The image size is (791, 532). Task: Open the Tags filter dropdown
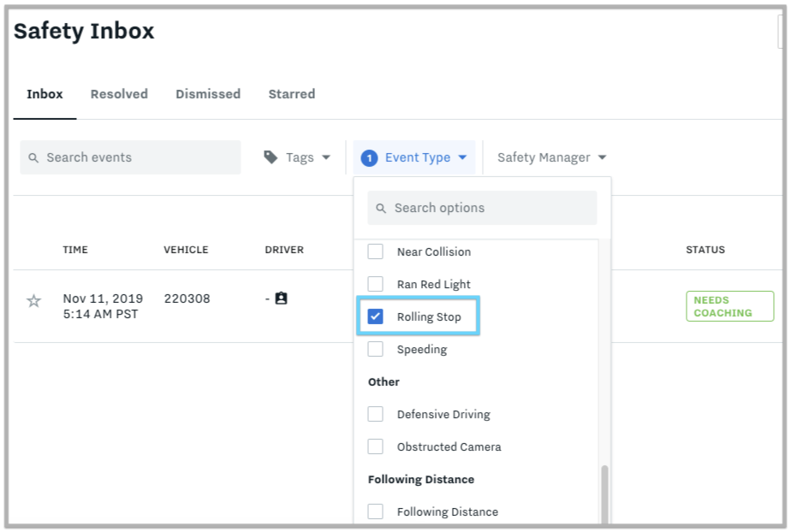(x=299, y=157)
